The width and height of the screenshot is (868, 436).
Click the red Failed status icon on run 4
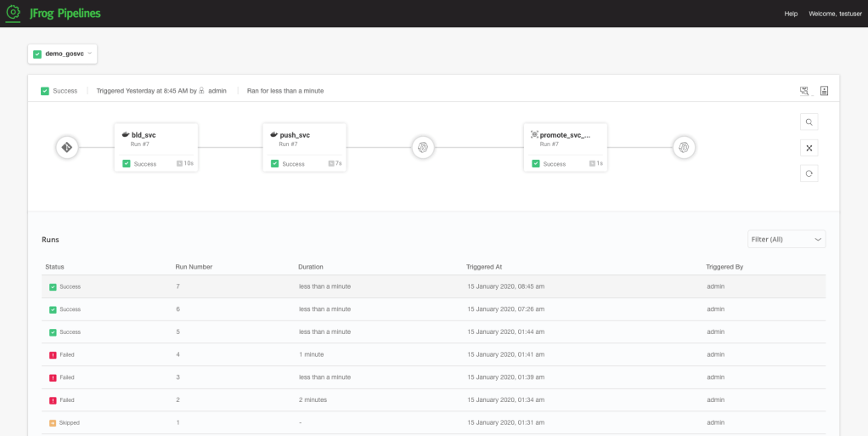tap(53, 354)
